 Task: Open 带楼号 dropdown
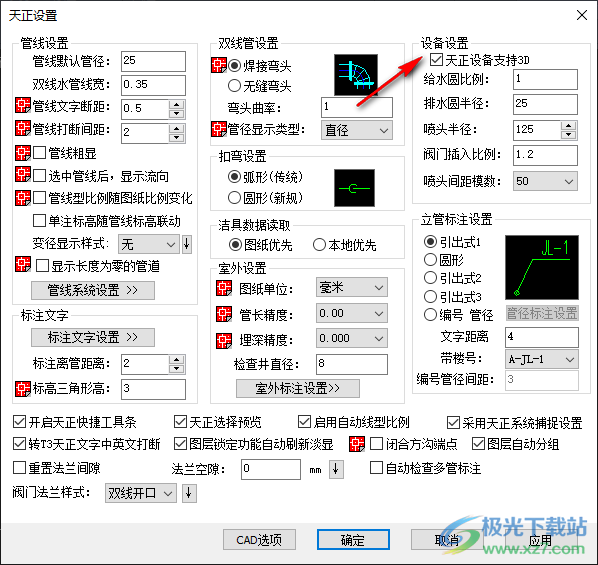[x=542, y=359]
